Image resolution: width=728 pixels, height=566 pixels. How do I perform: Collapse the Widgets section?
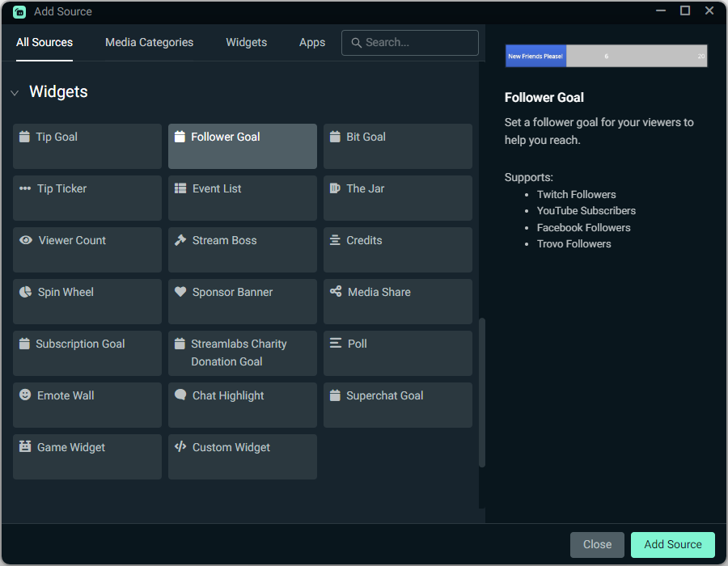pos(15,92)
